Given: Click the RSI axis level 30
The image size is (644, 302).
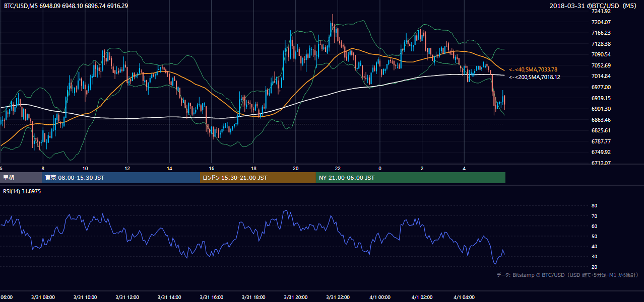Looking at the screenshot, I should [595, 256].
